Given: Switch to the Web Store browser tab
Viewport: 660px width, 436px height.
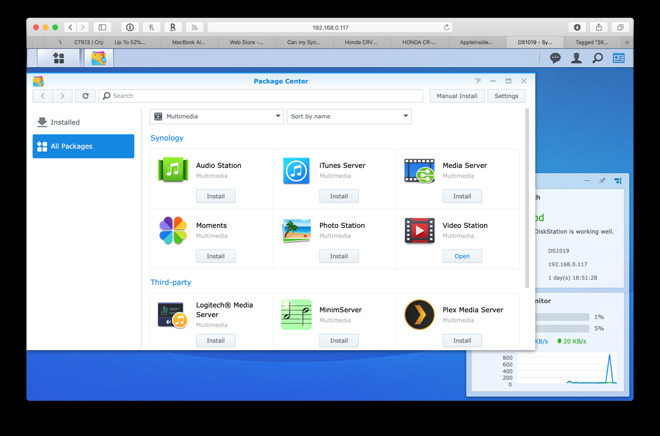Looking at the screenshot, I should (246, 42).
